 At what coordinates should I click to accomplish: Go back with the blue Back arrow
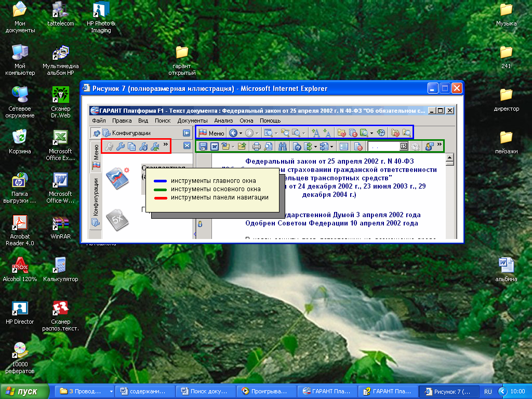click(x=233, y=133)
